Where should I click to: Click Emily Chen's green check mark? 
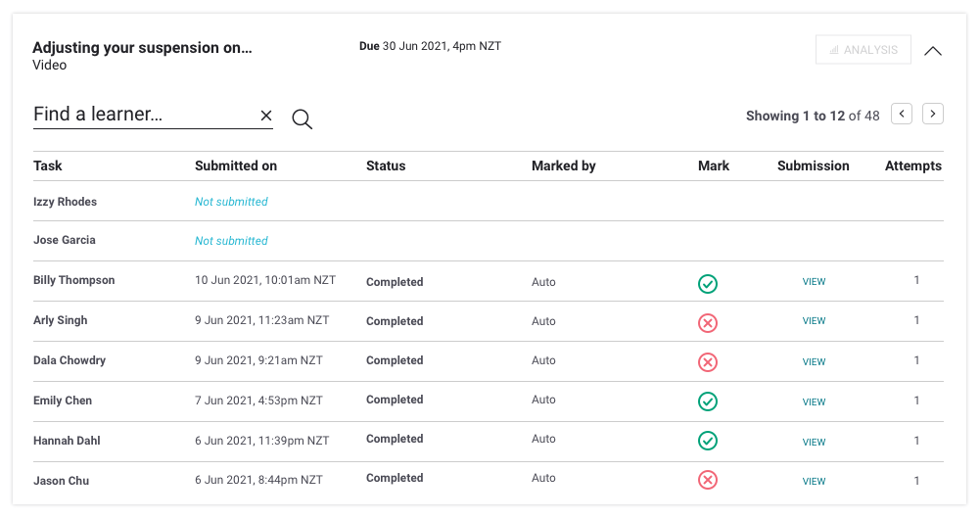pyautogui.click(x=708, y=401)
